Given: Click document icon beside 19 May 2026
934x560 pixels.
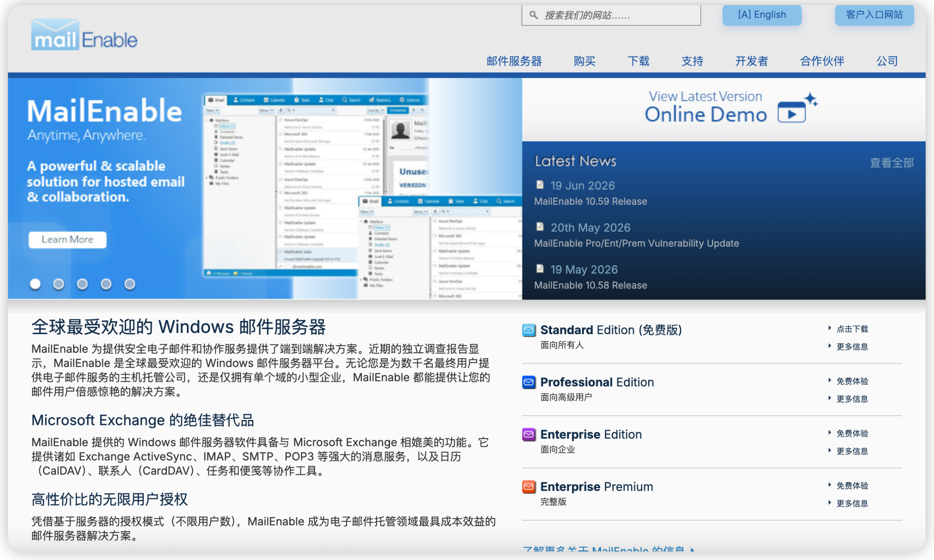Looking at the screenshot, I should click(x=540, y=269).
